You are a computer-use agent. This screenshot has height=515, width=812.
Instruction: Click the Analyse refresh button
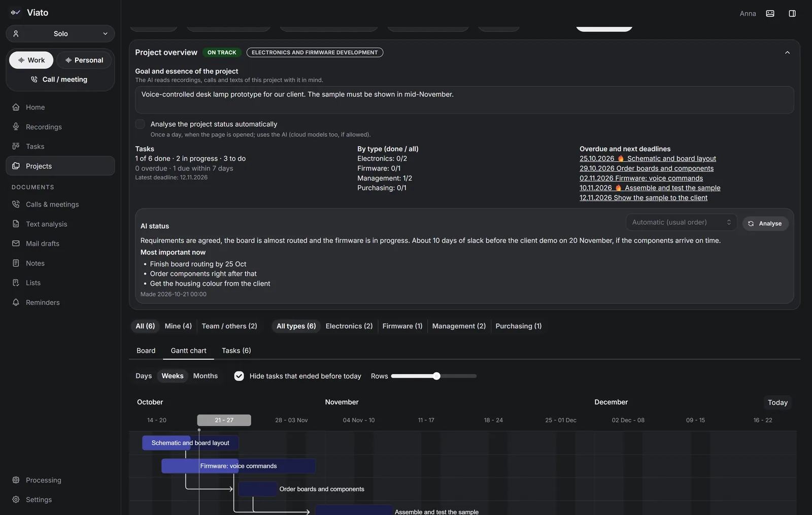(x=765, y=223)
